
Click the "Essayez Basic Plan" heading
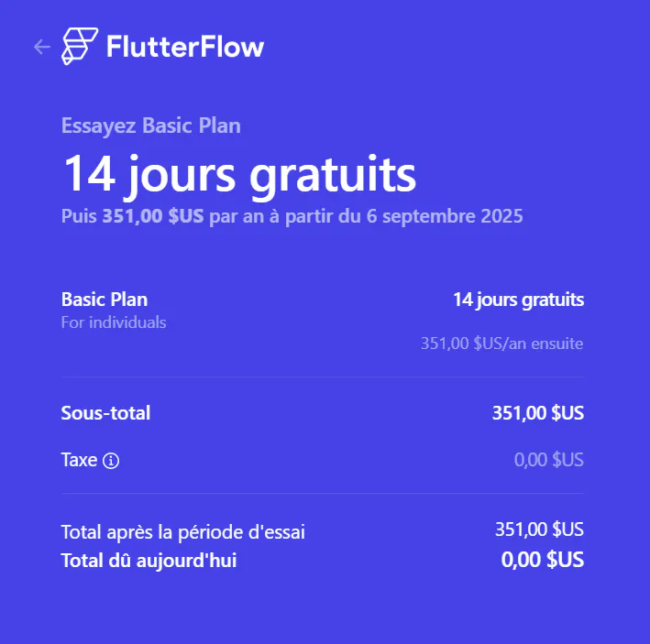(x=151, y=126)
